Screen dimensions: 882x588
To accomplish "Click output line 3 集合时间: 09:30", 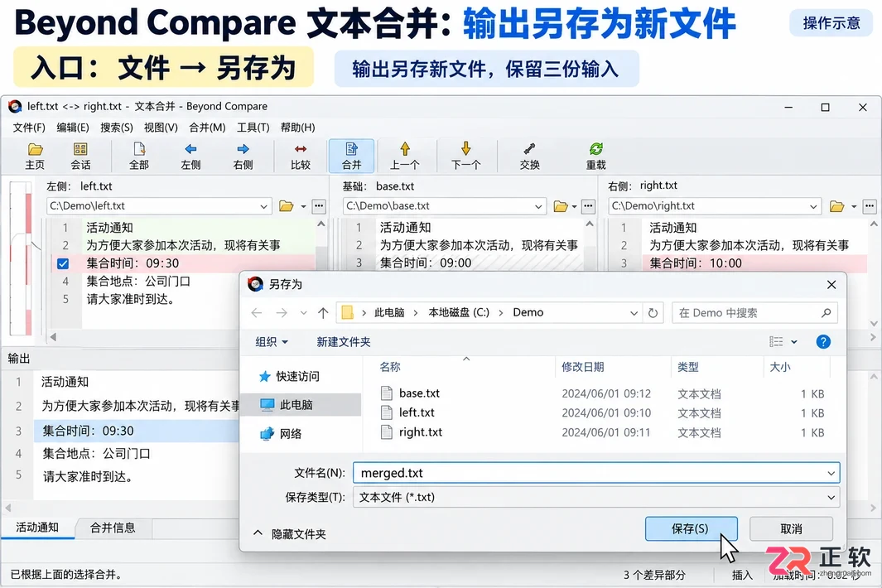I will tap(136, 431).
